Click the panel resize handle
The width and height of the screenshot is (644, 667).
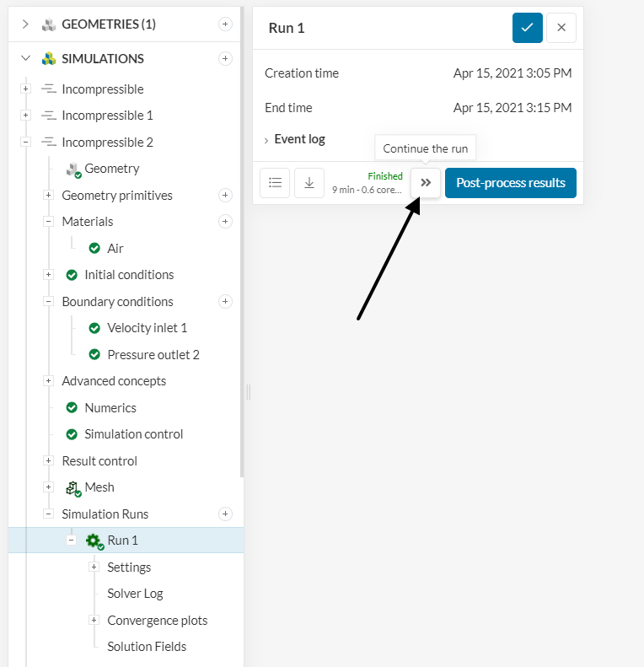(248, 391)
